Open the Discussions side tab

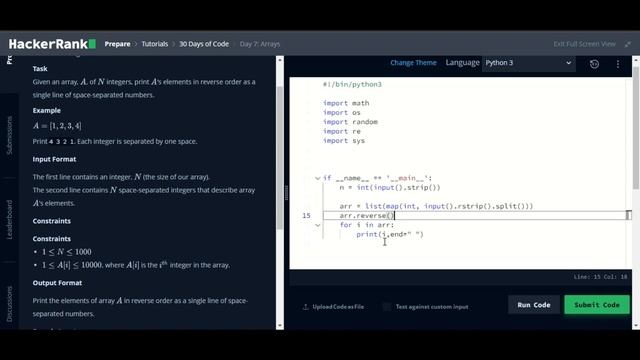(x=9, y=304)
